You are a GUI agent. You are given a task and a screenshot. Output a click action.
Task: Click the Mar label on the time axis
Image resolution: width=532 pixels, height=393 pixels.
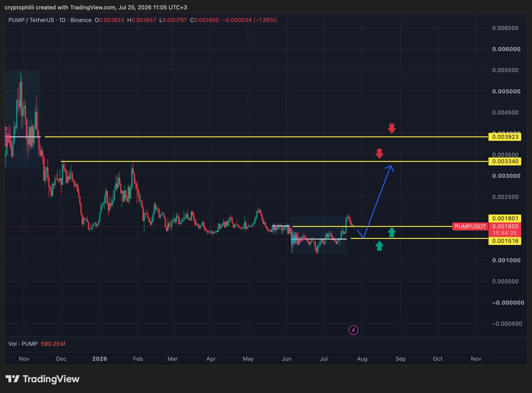click(x=172, y=359)
